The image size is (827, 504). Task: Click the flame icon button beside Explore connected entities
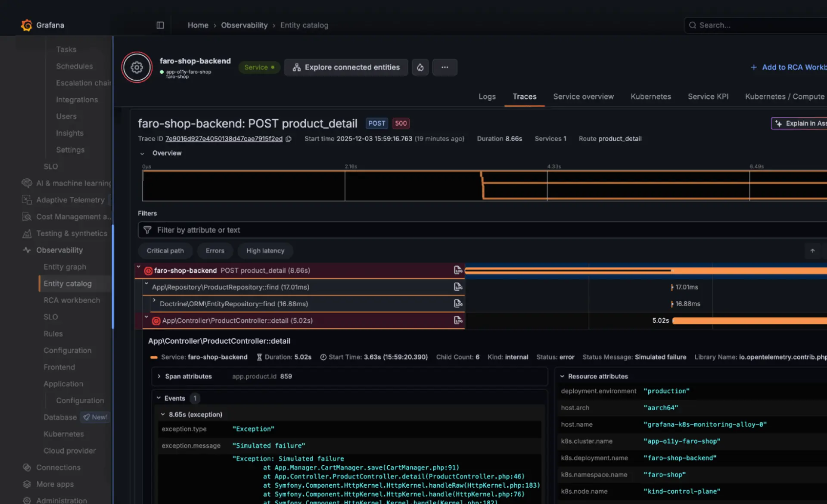(420, 67)
